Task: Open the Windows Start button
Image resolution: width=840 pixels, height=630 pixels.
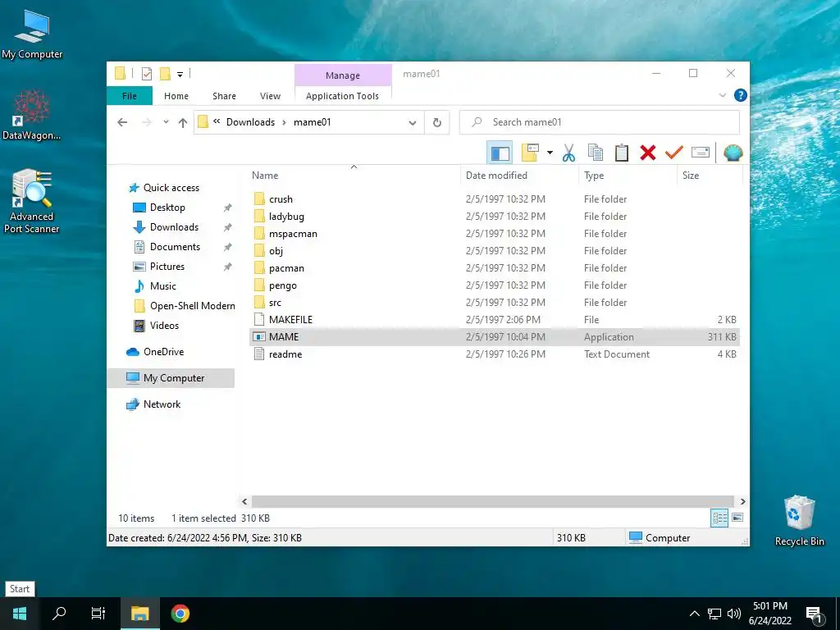Action: click(20, 614)
